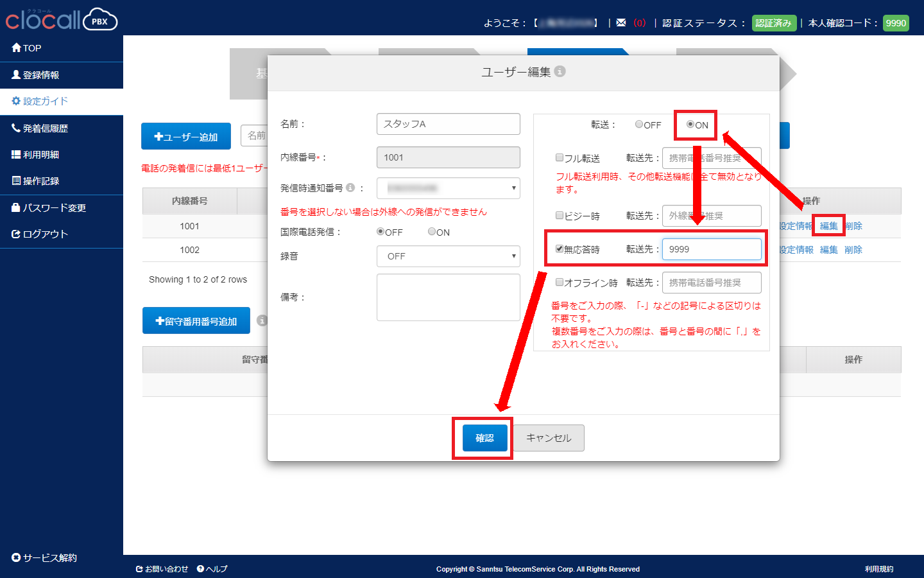The height and width of the screenshot is (578, 924).
Task: Click the 備考 text area
Action: (x=449, y=297)
